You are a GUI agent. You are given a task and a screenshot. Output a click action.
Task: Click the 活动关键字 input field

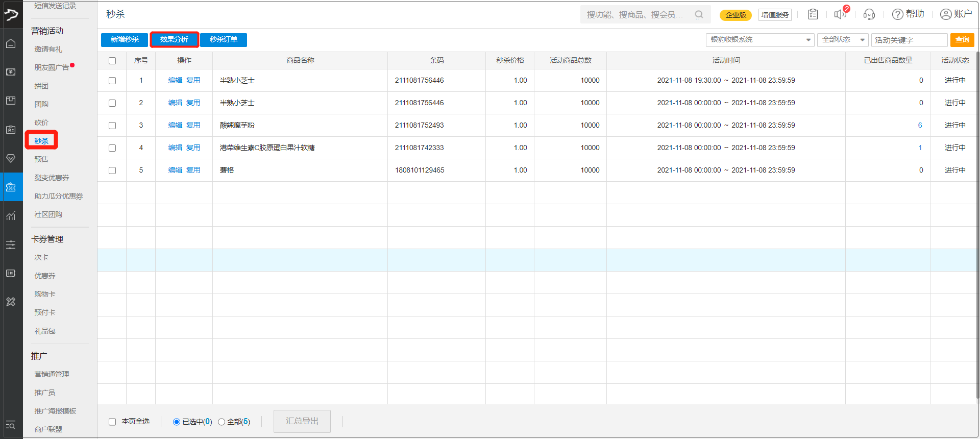909,40
